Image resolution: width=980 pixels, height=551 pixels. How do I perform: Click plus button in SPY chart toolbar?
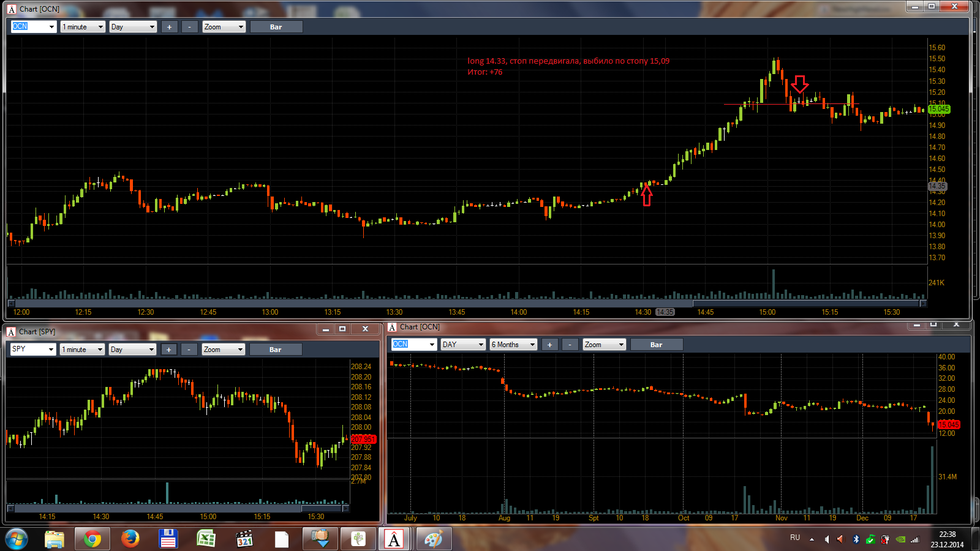coord(169,350)
